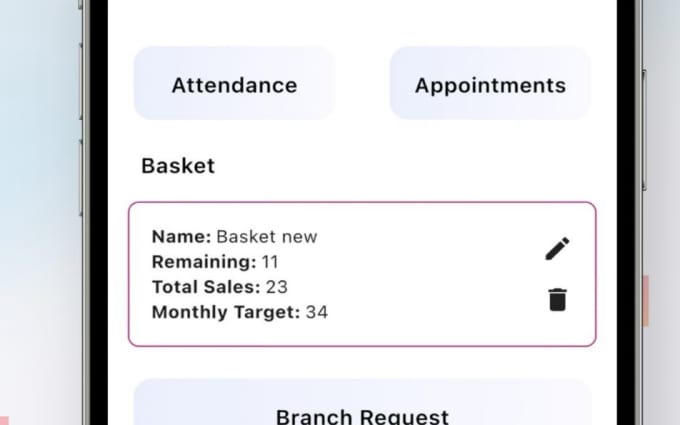
Task: Edit Basket new using the pencil icon
Action: pyautogui.click(x=557, y=248)
